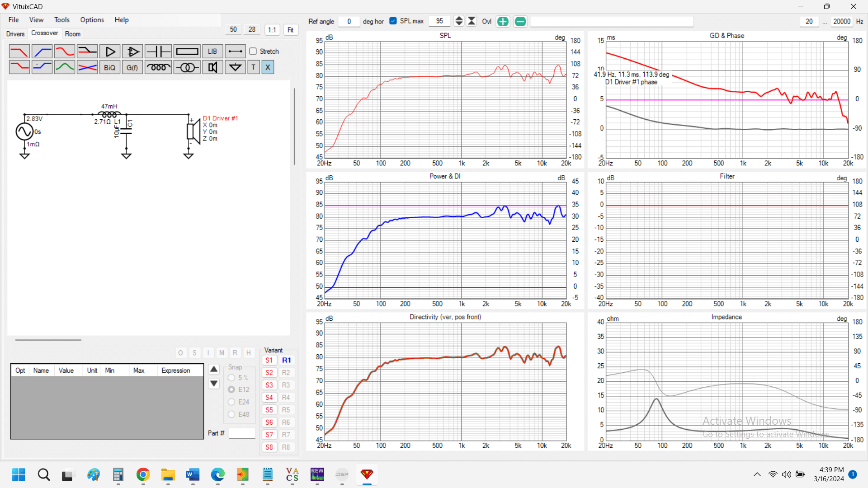Image resolution: width=868 pixels, height=488 pixels.
Task: Open the component LIB library
Action: (x=212, y=52)
